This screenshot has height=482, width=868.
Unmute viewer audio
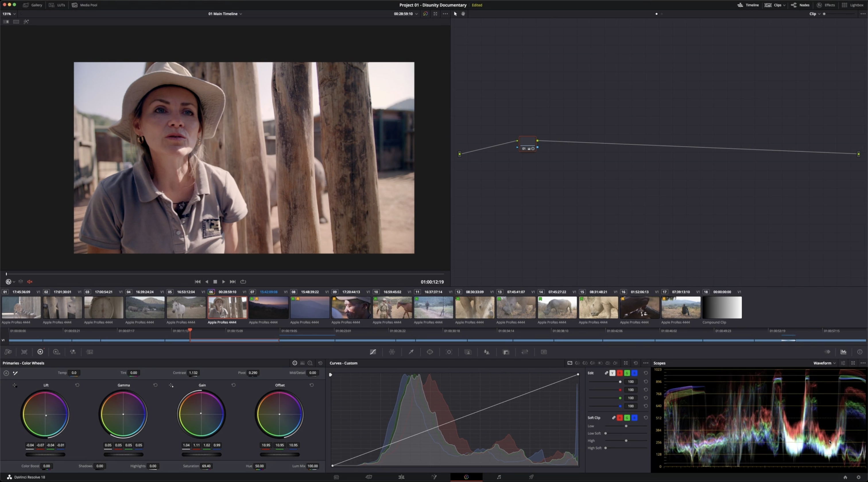[x=30, y=281]
